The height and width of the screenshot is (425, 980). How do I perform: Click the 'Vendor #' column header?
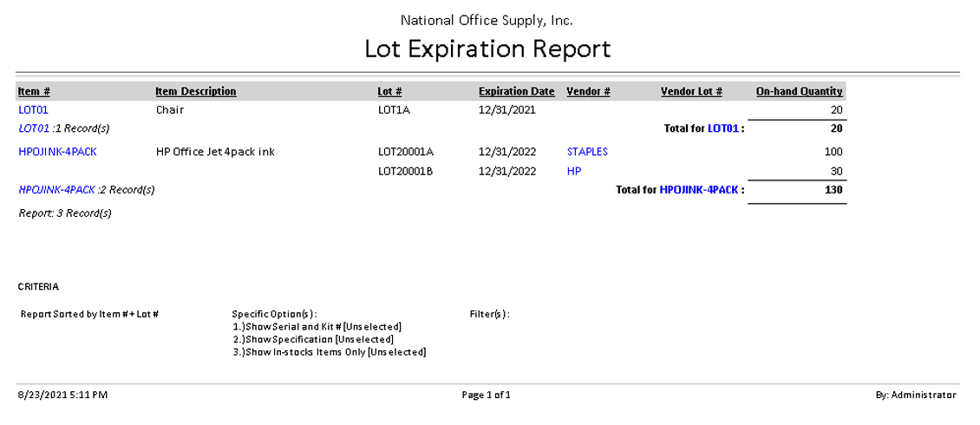[x=588, y=91]
